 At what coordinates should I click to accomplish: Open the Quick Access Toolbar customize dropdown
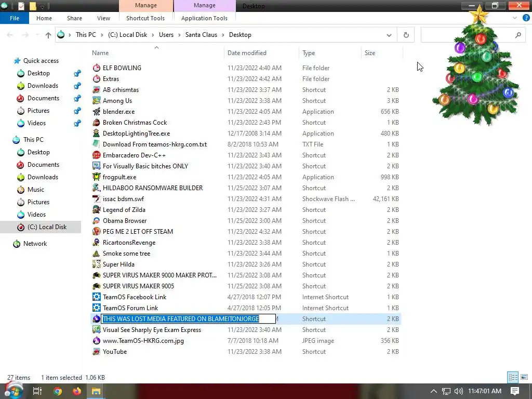43,6
